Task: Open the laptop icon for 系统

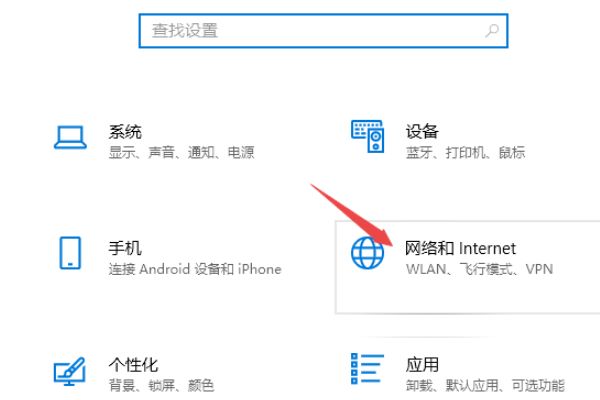Action: [71, 138]
